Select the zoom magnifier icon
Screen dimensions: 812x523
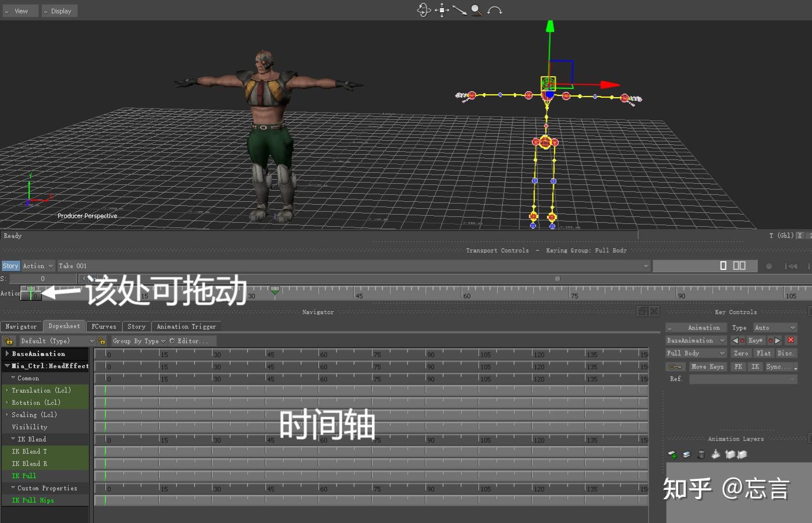[x=476, y=10]
